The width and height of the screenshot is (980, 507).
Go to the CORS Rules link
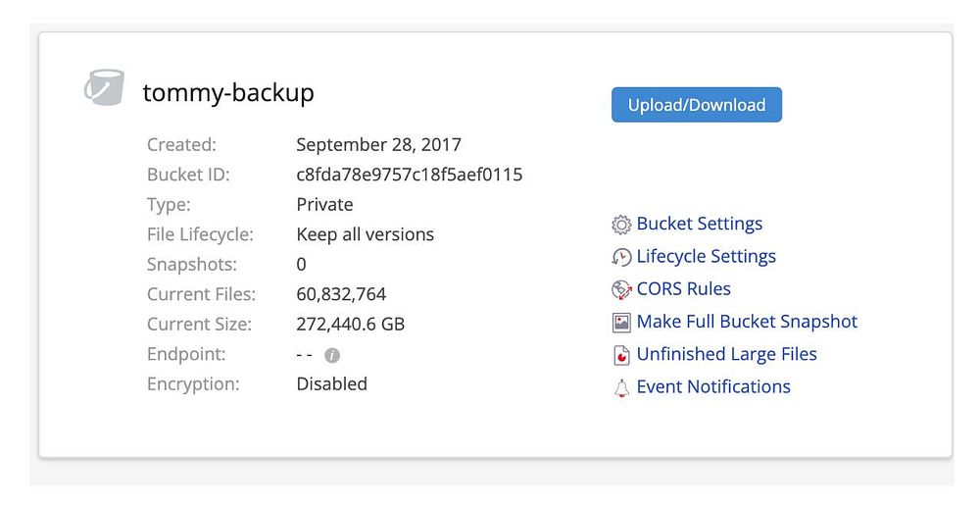click(683, 288)
